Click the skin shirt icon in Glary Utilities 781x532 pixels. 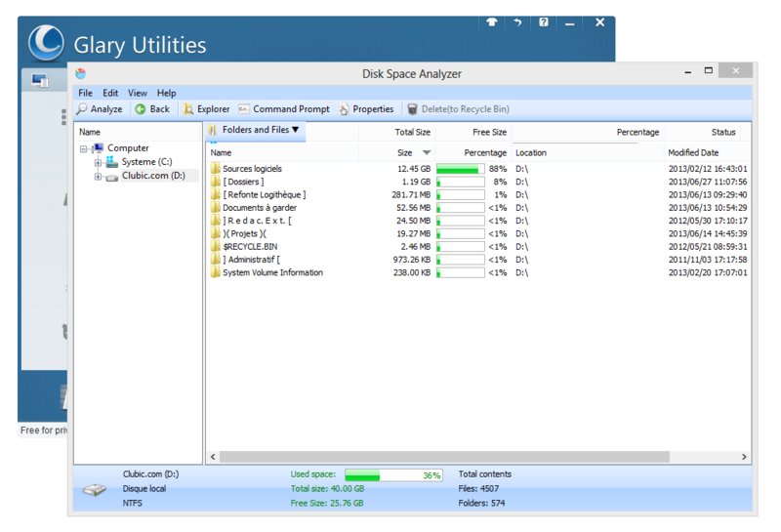point(492,21)
